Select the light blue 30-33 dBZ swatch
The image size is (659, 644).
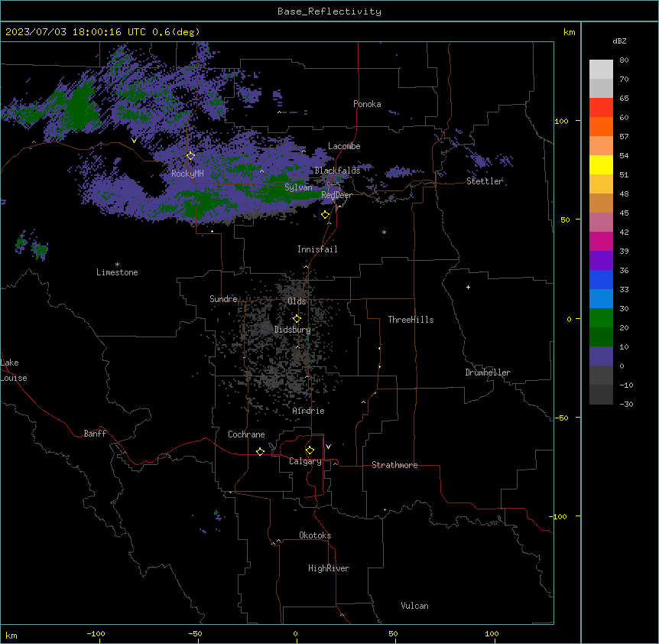coord(601,299)
